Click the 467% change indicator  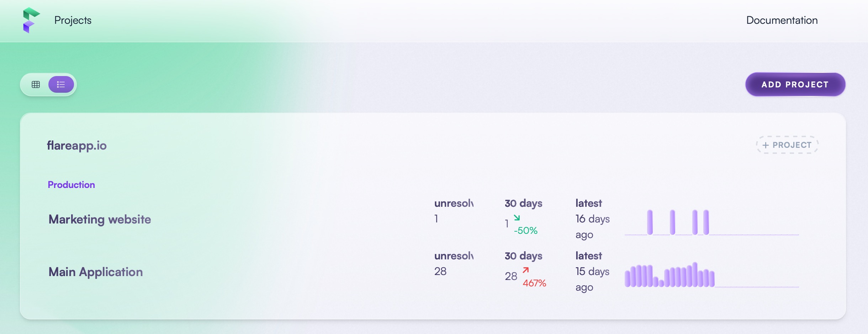click(x=534, y=283)
